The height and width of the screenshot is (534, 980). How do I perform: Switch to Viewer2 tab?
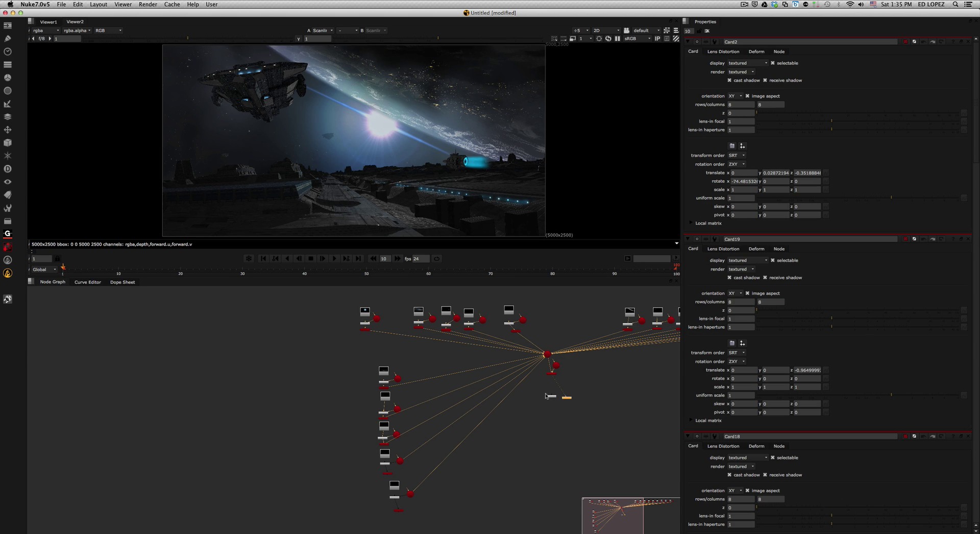coord(75,21)
